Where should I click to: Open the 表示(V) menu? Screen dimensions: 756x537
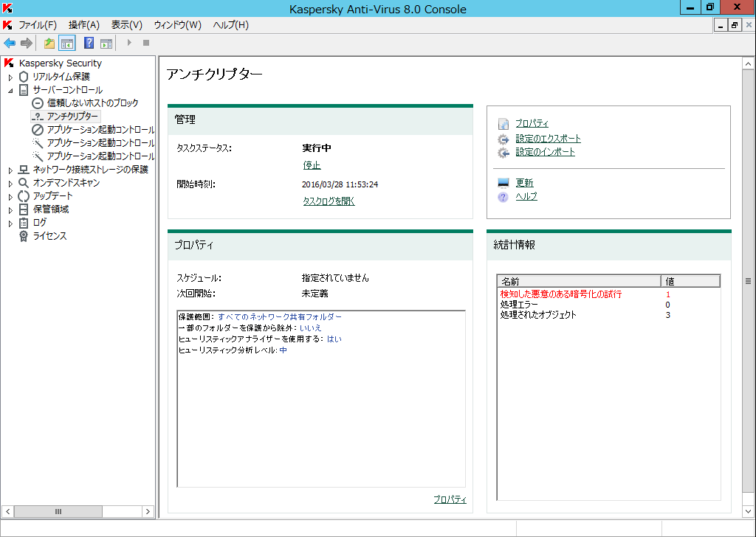point(127,25)
